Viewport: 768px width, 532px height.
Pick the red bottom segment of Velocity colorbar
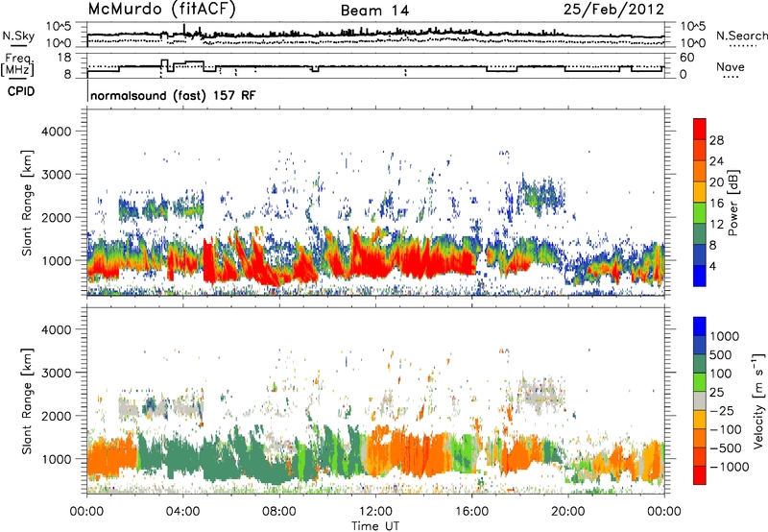click(700, 475)
